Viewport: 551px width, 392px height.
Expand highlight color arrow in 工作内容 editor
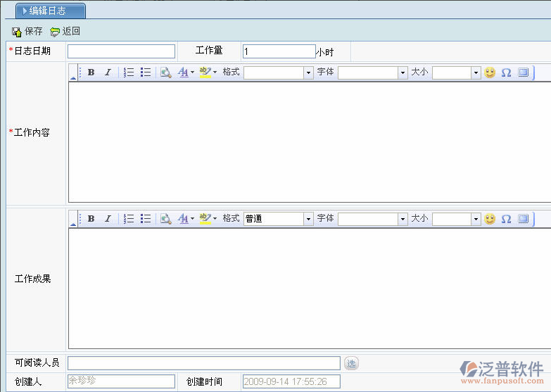tap(215, 72)
